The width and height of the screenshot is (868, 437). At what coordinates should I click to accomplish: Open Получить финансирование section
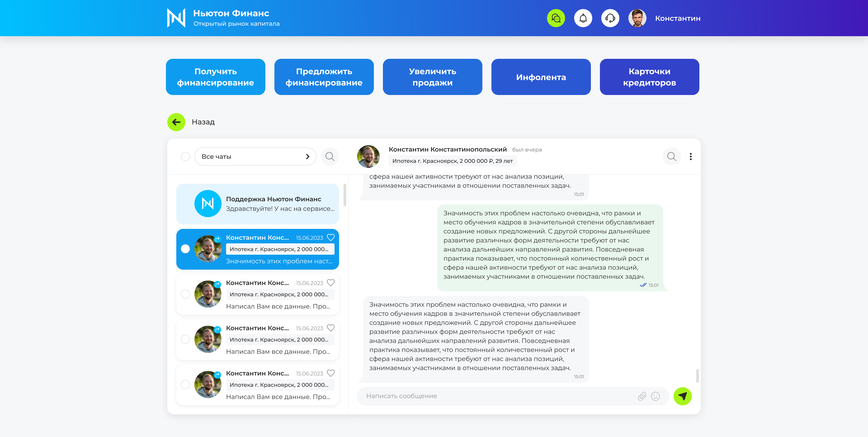(x=216, y=77)
